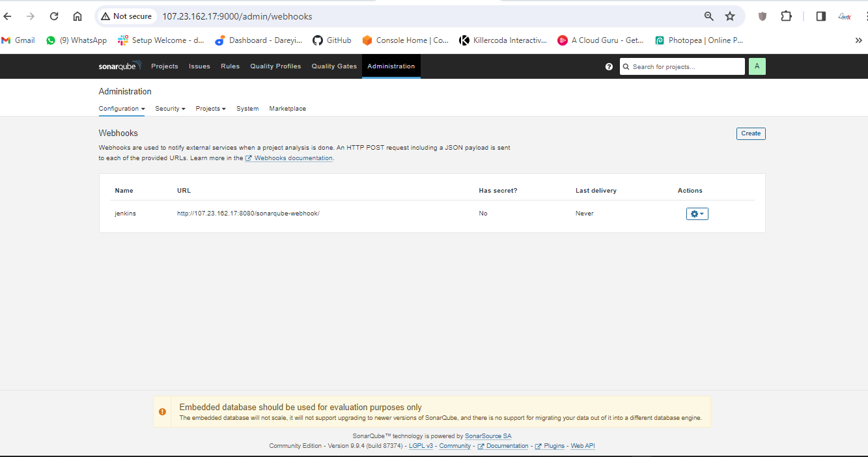
Task: Expand the Projects administration dropdown
Action: pos(210,109)
